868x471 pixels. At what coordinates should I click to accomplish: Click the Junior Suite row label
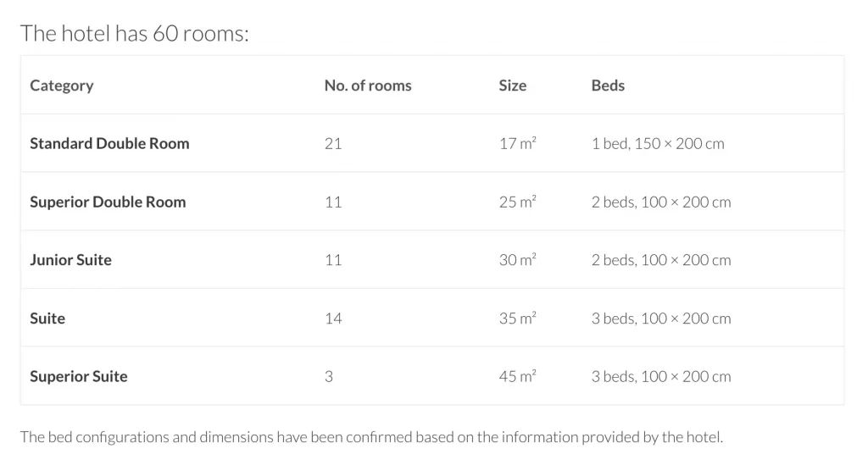tap(71, 260)
